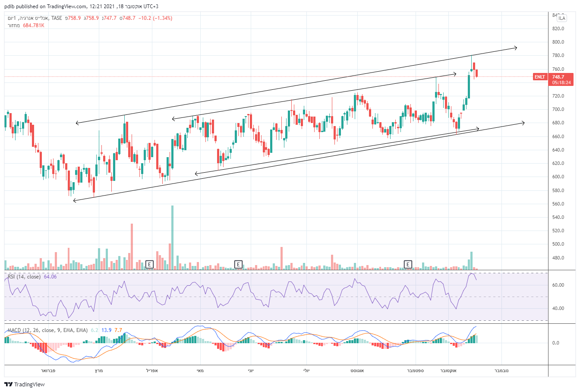Click the change value −10.2 (−1.34%)

tap(155, 18)
